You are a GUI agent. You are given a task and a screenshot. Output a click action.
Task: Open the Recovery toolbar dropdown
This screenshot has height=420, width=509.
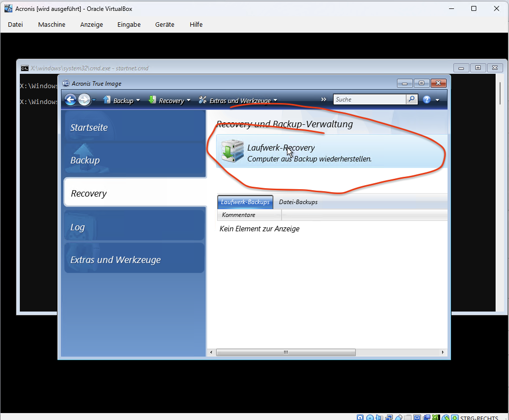[169, 100]
